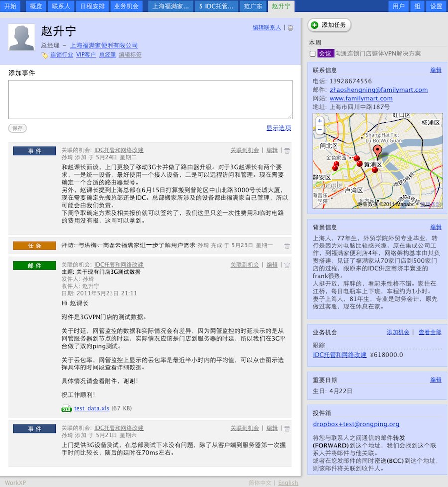Click 编辑 on the 5月24日 event

pos(272,150)
